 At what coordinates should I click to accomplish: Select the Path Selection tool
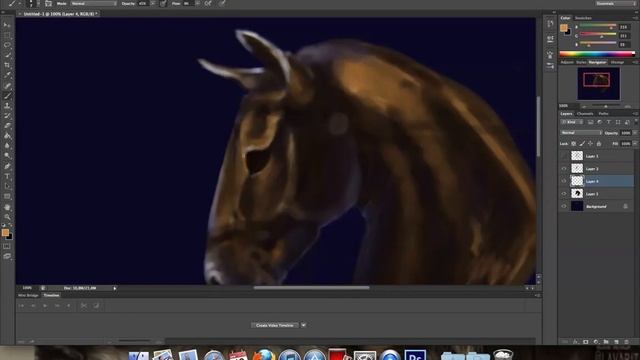point(7,186)
